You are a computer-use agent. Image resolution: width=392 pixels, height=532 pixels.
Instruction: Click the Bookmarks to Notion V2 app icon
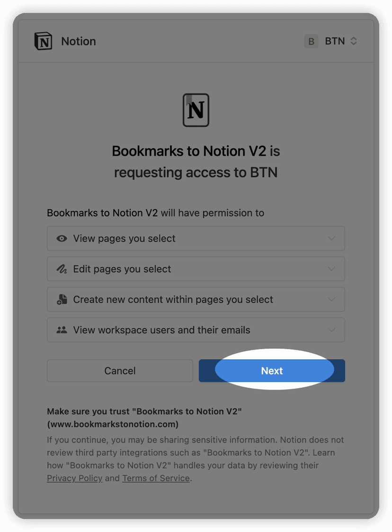point(196,110)
